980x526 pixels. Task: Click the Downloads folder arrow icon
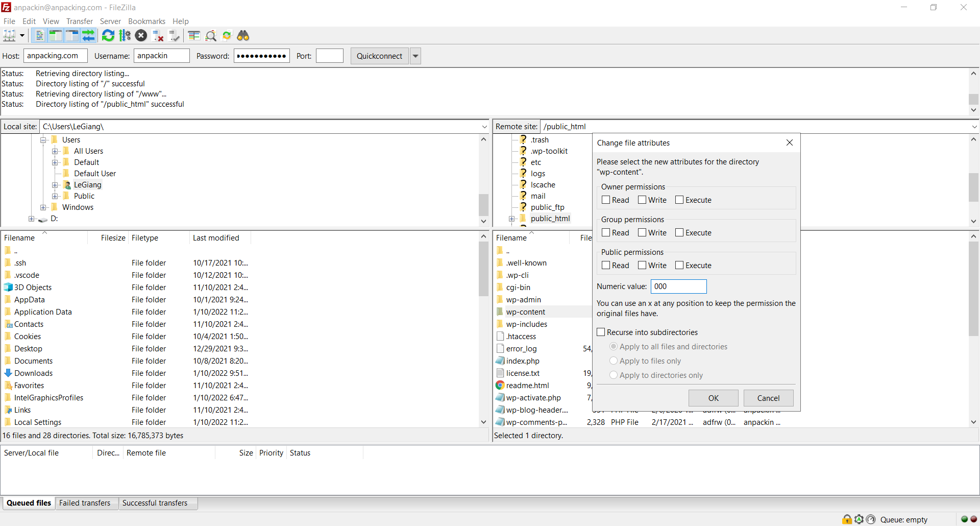click(8, 373)
